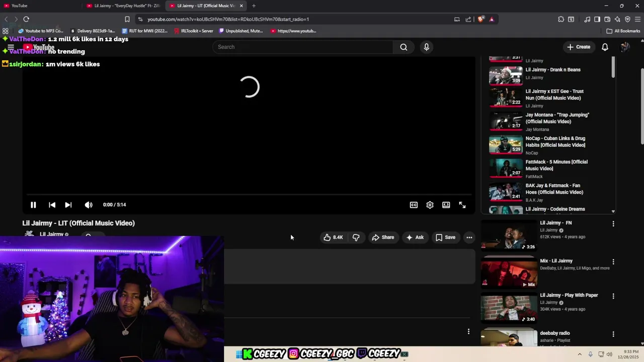The image size is (644, 362).
Task: Open the Lil Jairmy - FN thumbnail
Action: coord(509,235)
